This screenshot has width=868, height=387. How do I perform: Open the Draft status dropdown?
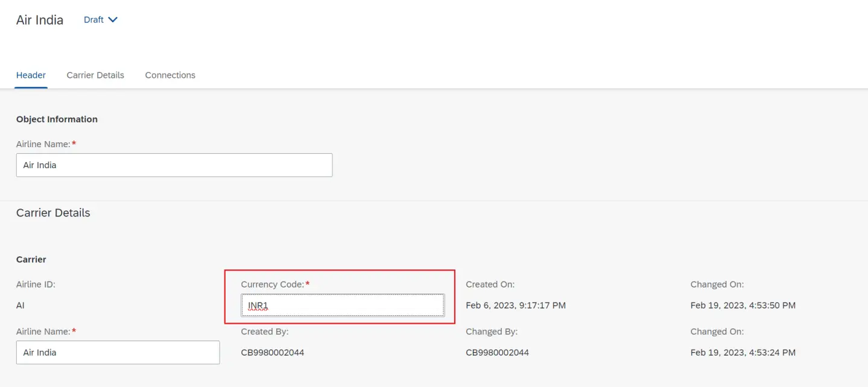click(x=100, y=19)
